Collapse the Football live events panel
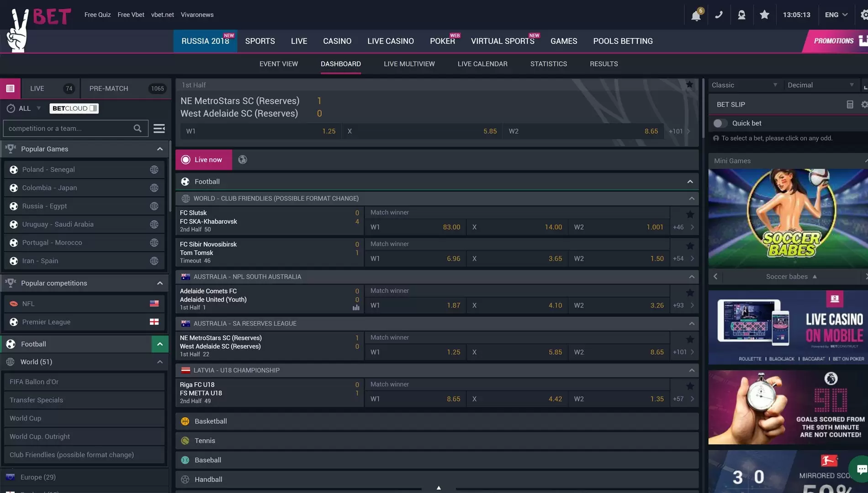 click(x=690, y=182)
